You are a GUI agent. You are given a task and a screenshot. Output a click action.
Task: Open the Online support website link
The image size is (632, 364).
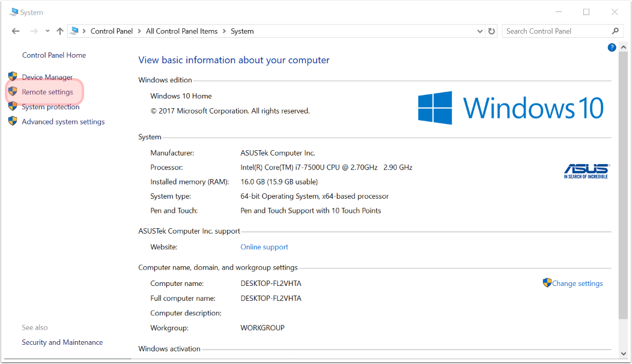(x=264, y=247)
